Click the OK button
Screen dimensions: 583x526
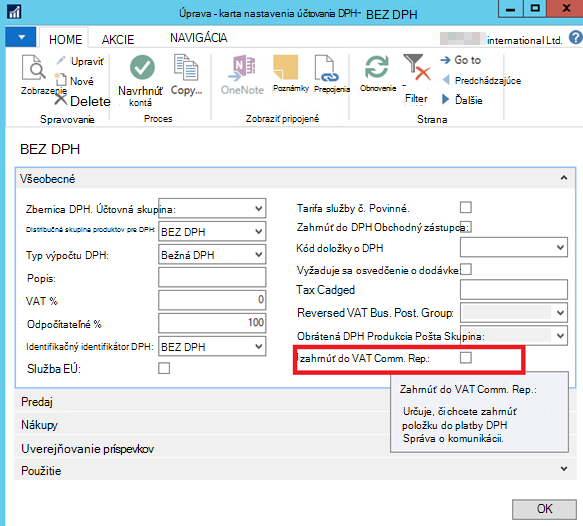click(x=544, y=509)
